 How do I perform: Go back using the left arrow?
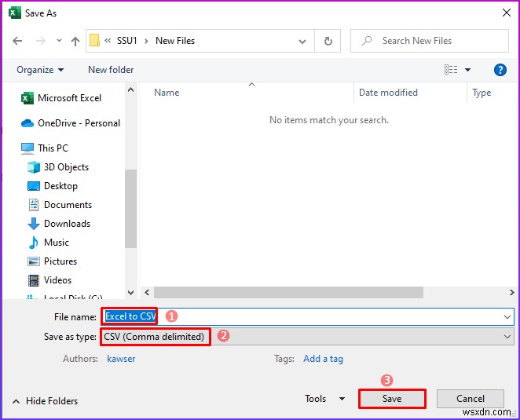click(17, 41)
